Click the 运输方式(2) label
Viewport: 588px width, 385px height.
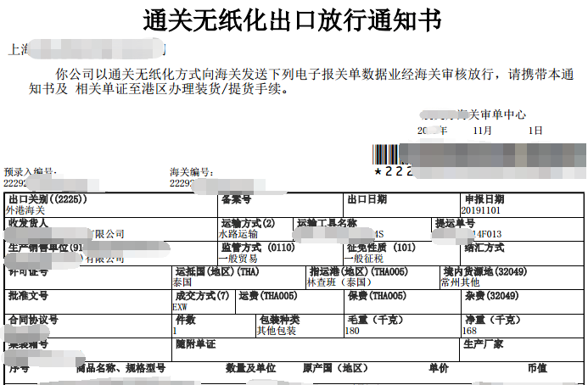pos(249,223)
